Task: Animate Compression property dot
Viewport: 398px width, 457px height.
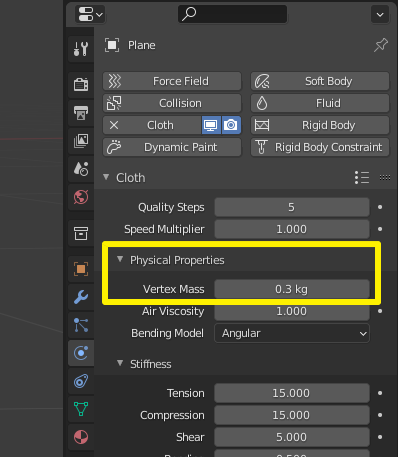Action: tap(380, 415)
